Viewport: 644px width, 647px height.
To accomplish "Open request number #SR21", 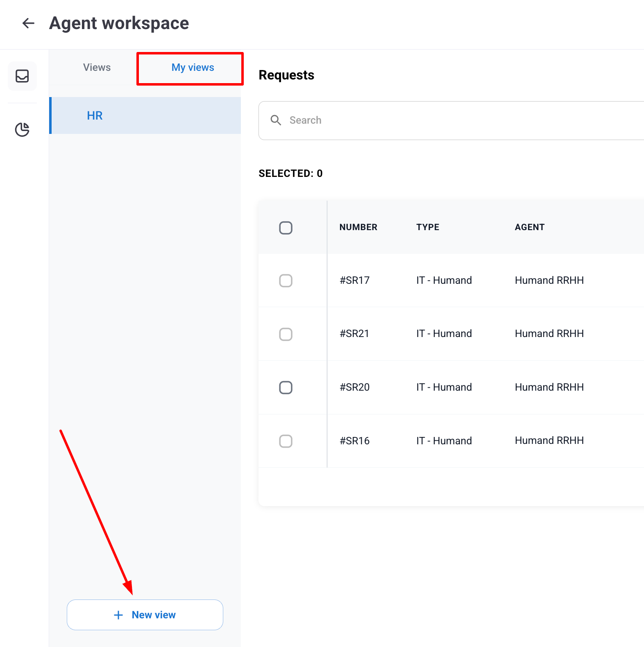I will [x=354, y=334].
